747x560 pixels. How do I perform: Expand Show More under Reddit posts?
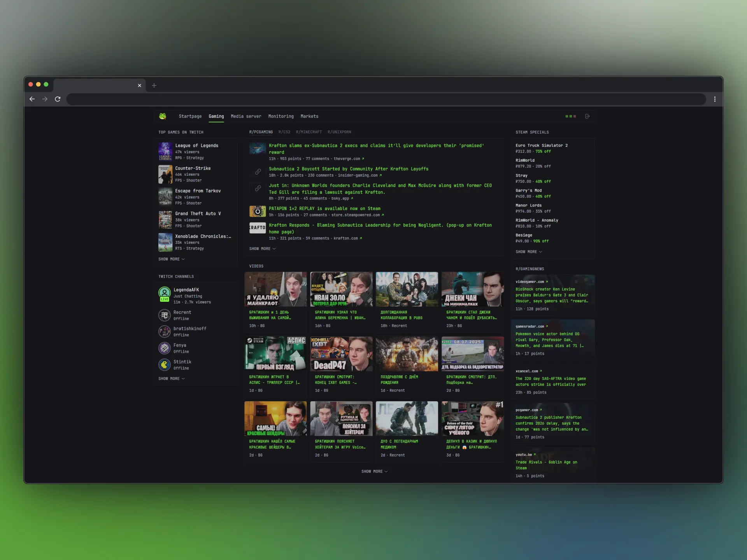point(263,249)
